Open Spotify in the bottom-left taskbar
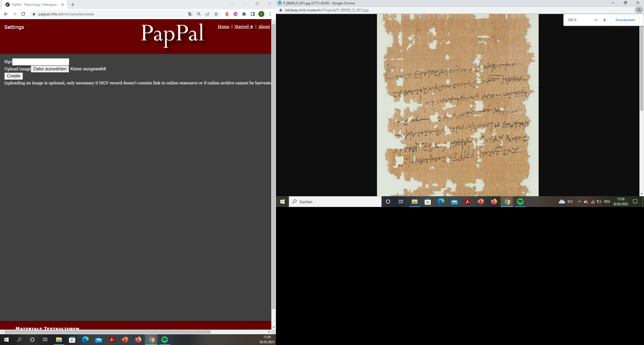This screenshot has height=345, width=644. (x=165, y=340)
